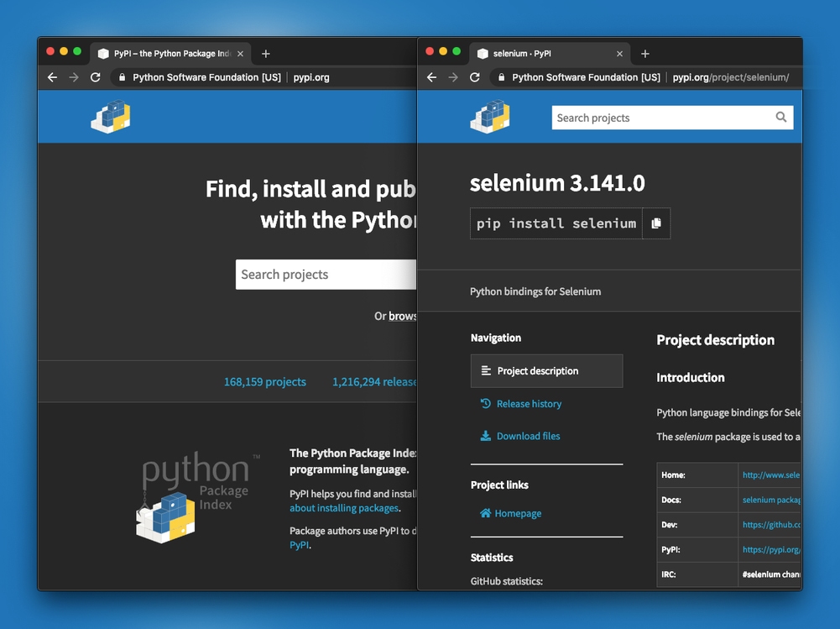This screenshot has height=629, width=840.
Task: Click the Release history clock icon
Action: click(x=485, y=403)
